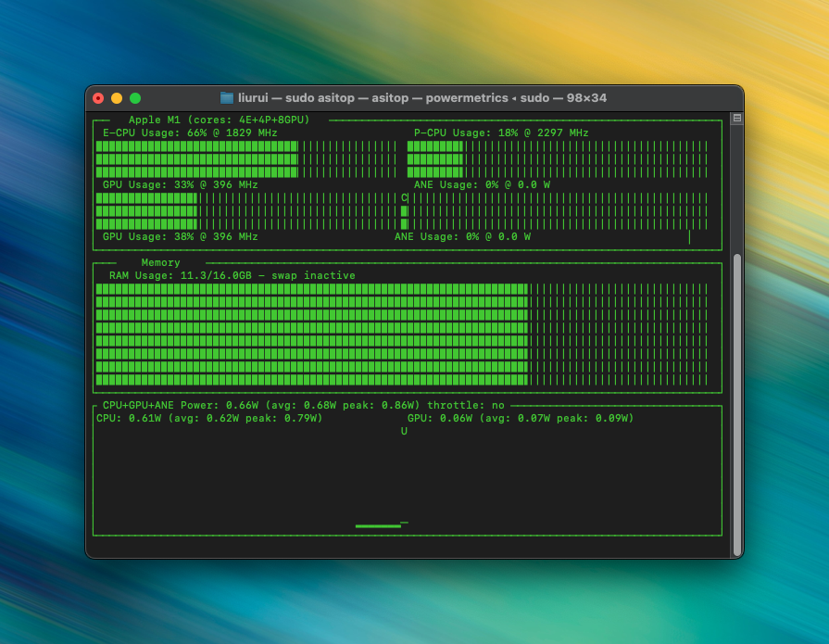Click the RAM Usage memory bar
829x644 pixels.
(x=402, y=334)
